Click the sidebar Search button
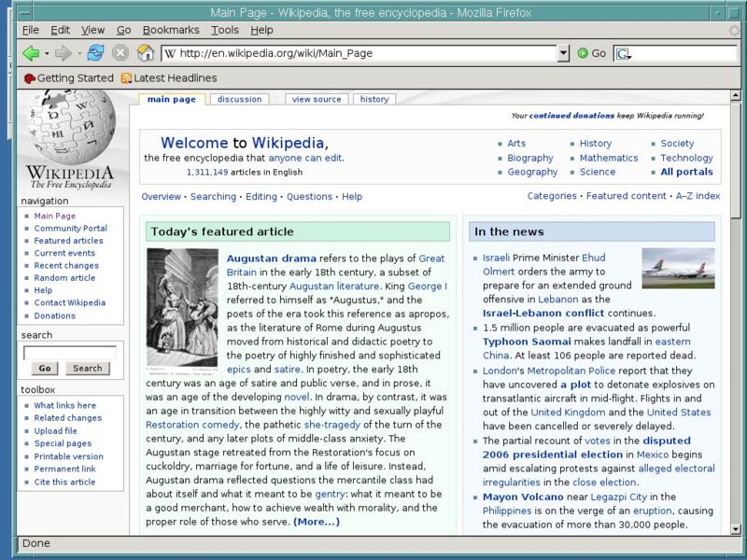 (87, 368)
